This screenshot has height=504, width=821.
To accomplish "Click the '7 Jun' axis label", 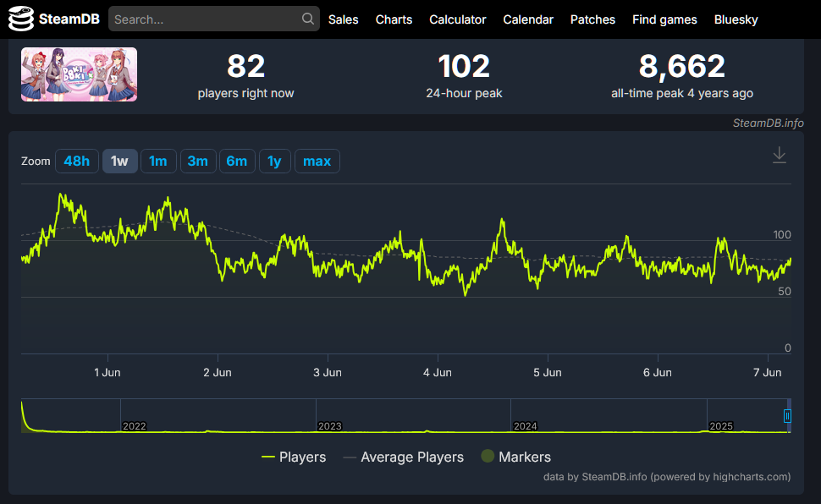I will coord(768,373).
